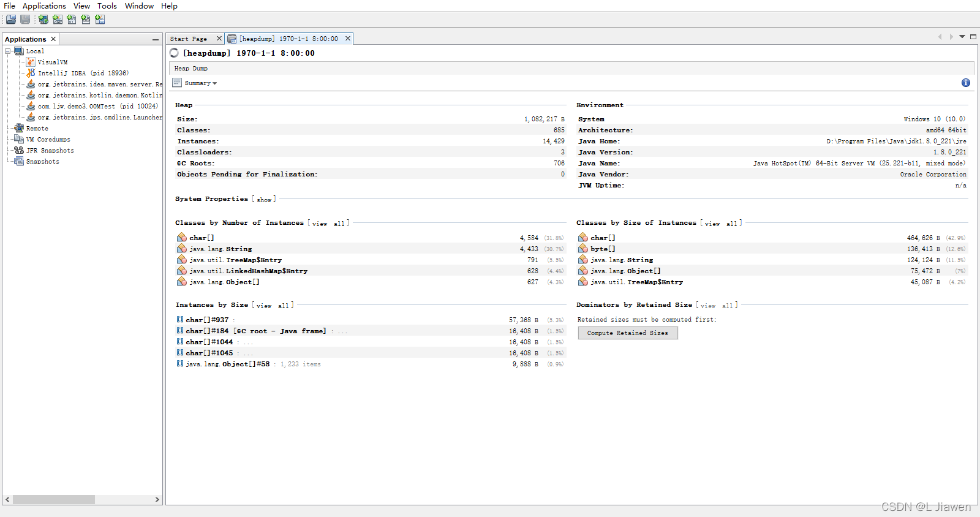Screen dimensions: 980x517
Task: View all Classes by Size of Instances
Action: pyautogui.click(x=721, y=224)
